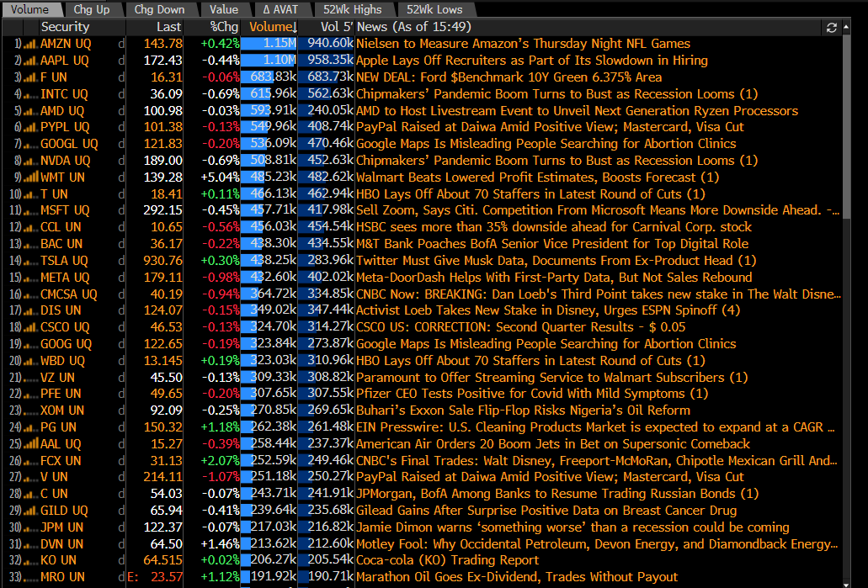This screenshot has width=868, height=588.
Task: Open the signal bars icon beside DIS UN
Action: pyautogui.click(x=30, y=311)
